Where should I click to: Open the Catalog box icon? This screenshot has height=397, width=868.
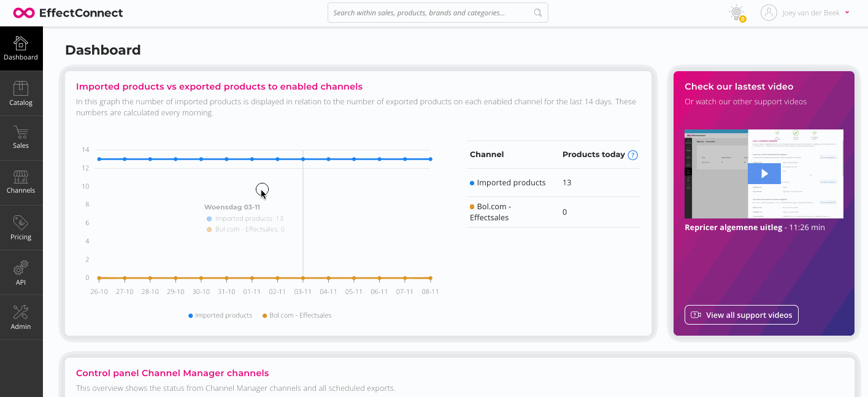21,89
